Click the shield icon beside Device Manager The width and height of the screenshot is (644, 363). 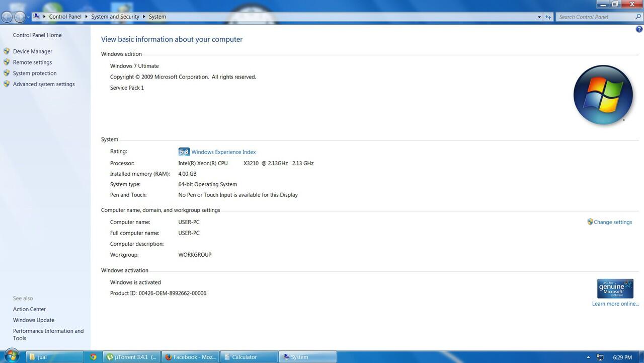tap(7, 51)
